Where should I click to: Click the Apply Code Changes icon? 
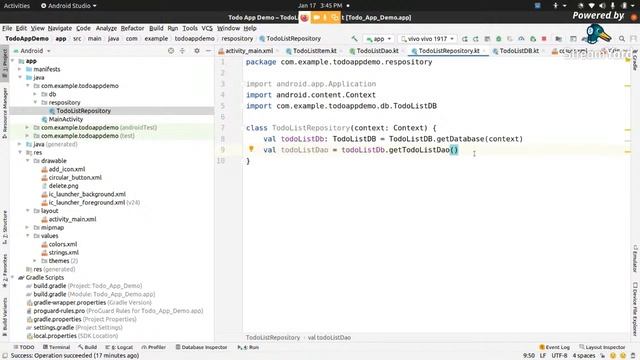[476, 39]
